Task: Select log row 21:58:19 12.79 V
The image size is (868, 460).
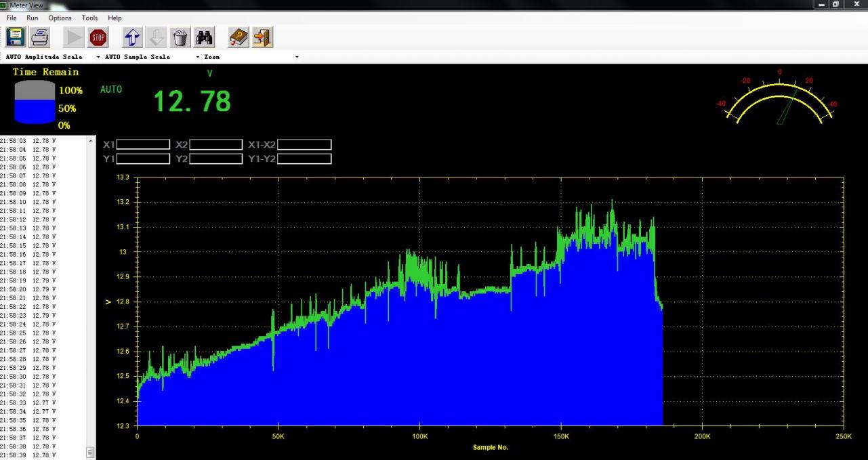Action: click(28, 280)
